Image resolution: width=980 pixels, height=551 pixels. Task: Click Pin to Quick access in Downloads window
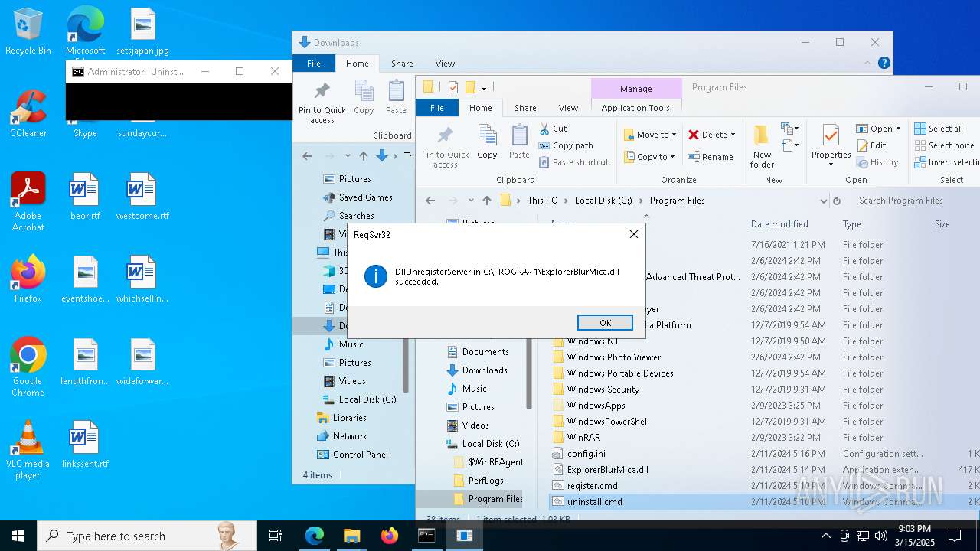coord(322,102)
